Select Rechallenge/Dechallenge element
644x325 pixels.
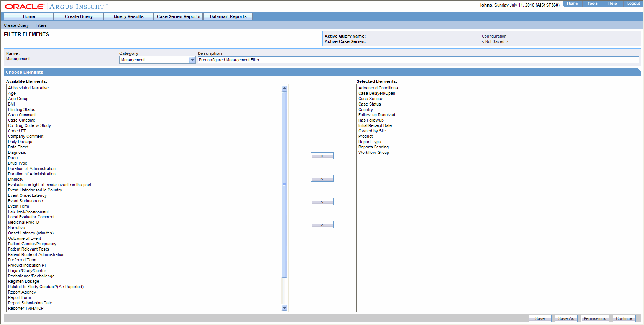[31, 276]
